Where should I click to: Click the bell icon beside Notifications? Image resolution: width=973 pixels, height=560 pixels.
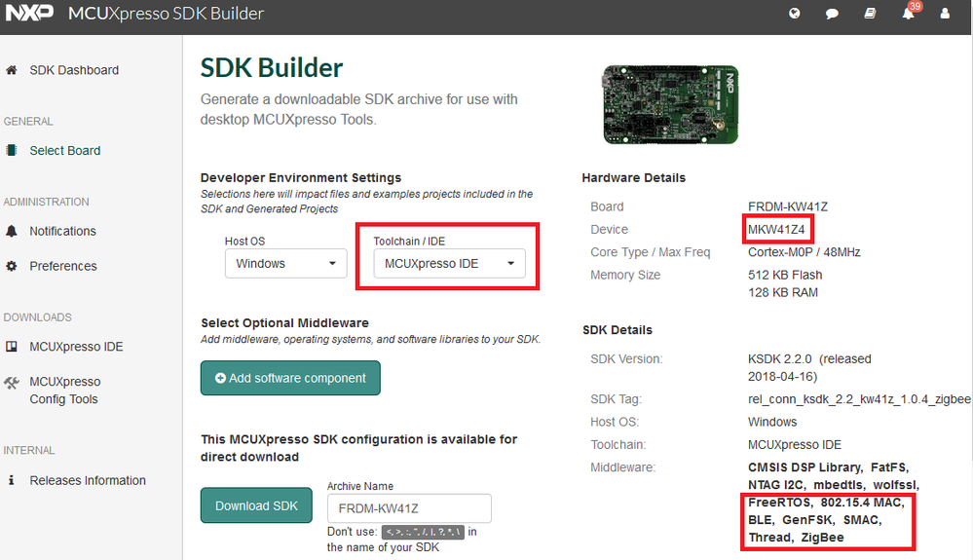(x=11, y=231)
